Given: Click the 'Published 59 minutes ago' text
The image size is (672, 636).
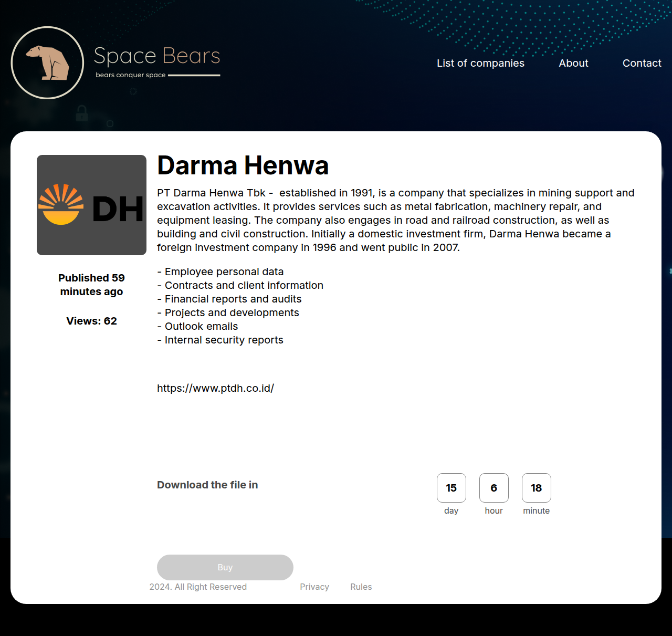Looking at the screenshot, I should pos(91,285).
